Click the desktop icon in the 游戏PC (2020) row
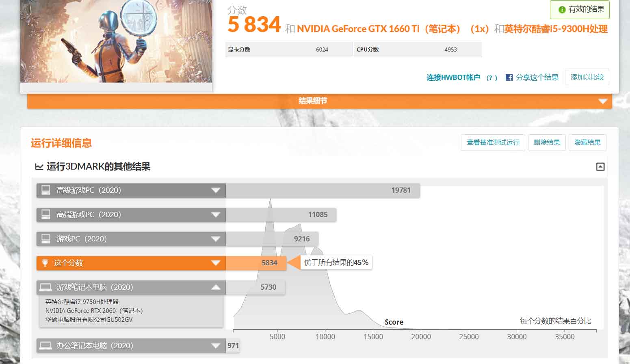The width and height of the screenshot is (630, 364). [46, 239]
